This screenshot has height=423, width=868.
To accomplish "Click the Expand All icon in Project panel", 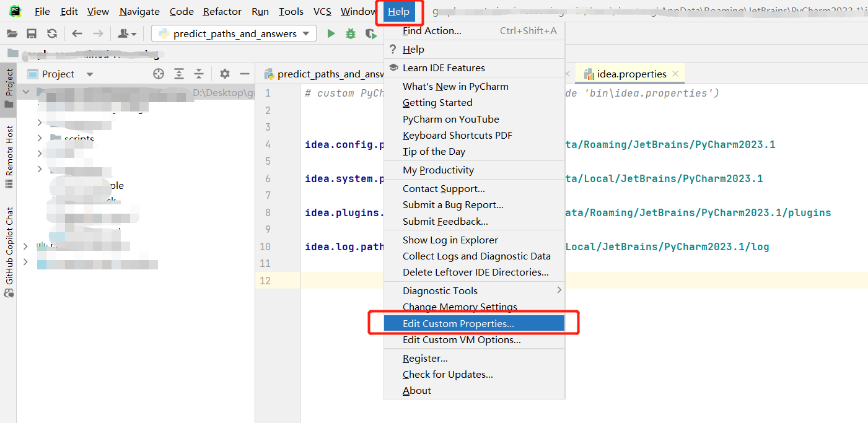I will (179, 74).
